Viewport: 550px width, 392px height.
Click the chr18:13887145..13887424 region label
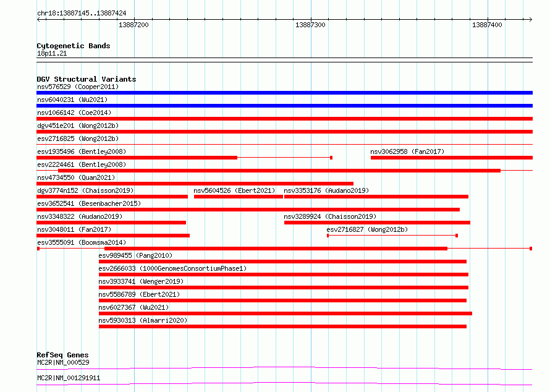(82, 13)
